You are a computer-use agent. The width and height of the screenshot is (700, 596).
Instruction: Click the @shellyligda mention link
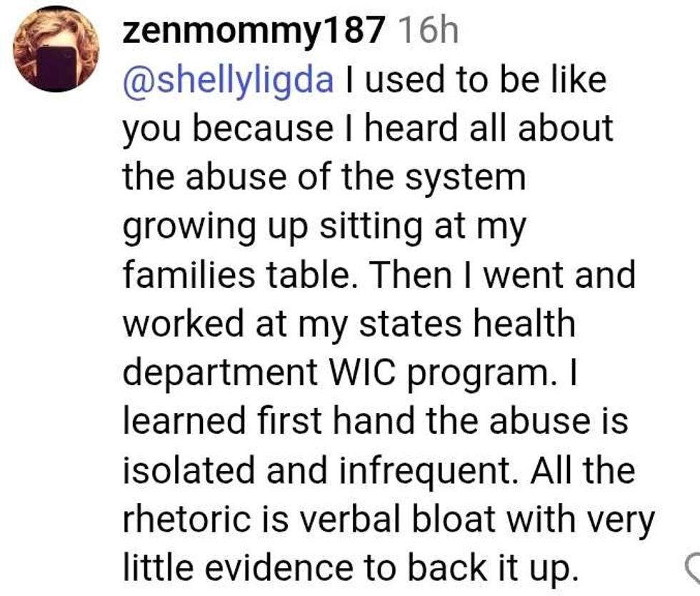pyautogui.click(x=228, y=81)
